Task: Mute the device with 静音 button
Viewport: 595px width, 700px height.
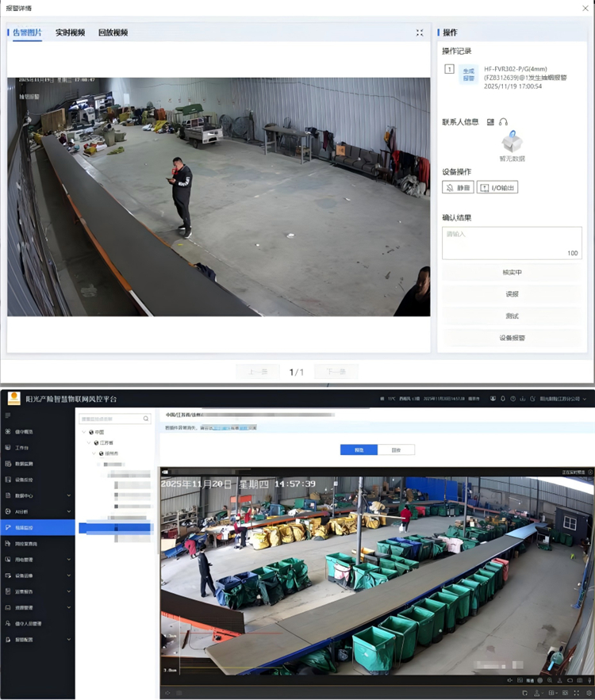Action: [458, 188]
